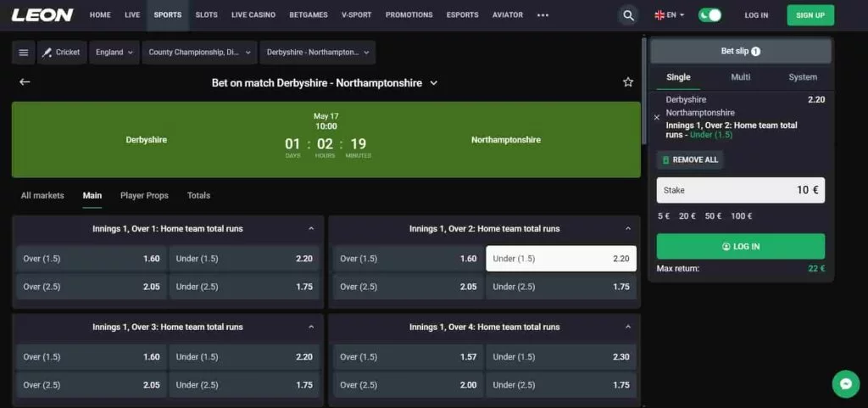Toggle dark mode switch
Viewport: 868px width, 408px height.
pyautogui.click(x=709, y=15)
